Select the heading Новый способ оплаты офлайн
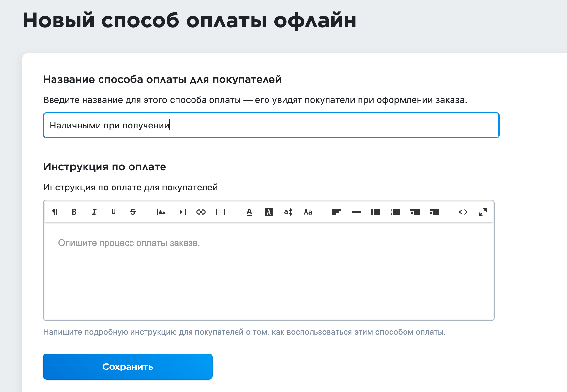Image resolution: width=567 pixels, height=392 pixels. click(189, 21)
